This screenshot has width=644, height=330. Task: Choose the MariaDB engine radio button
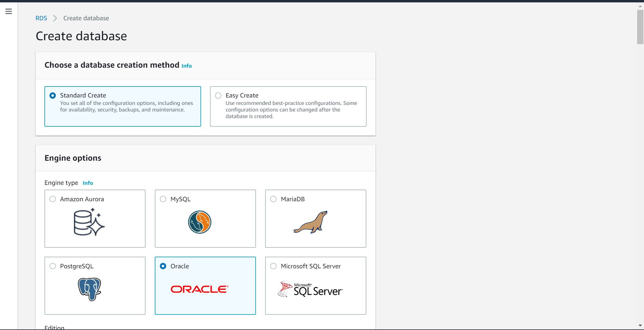pos(274,199)
